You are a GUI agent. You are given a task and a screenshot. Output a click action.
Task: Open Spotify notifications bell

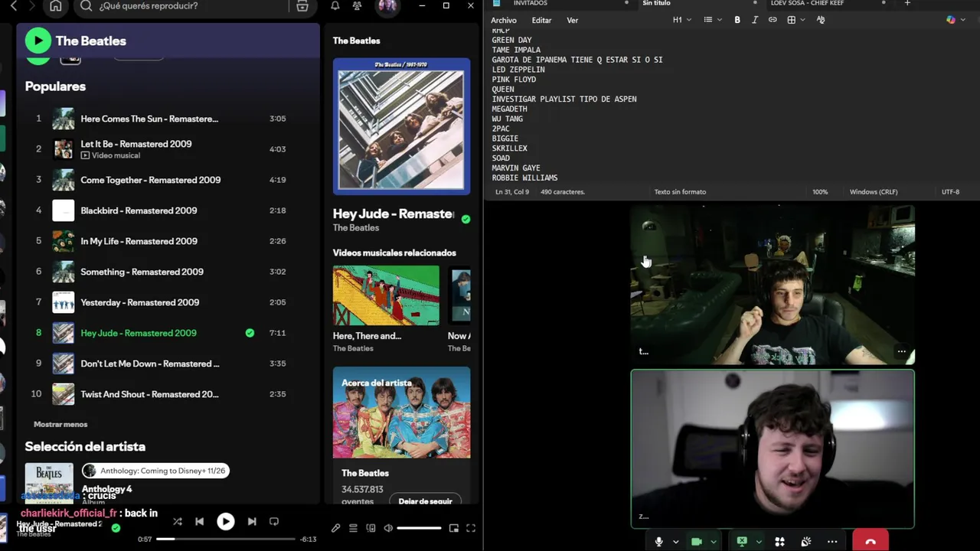point(335,6)
